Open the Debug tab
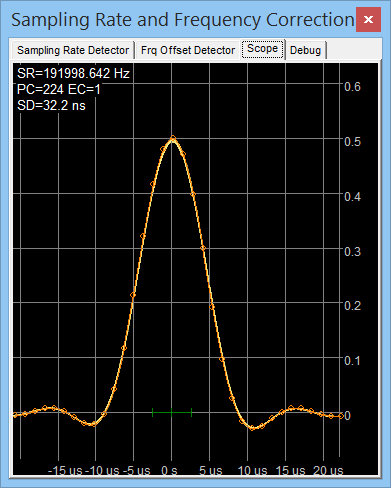 point(305,50)
